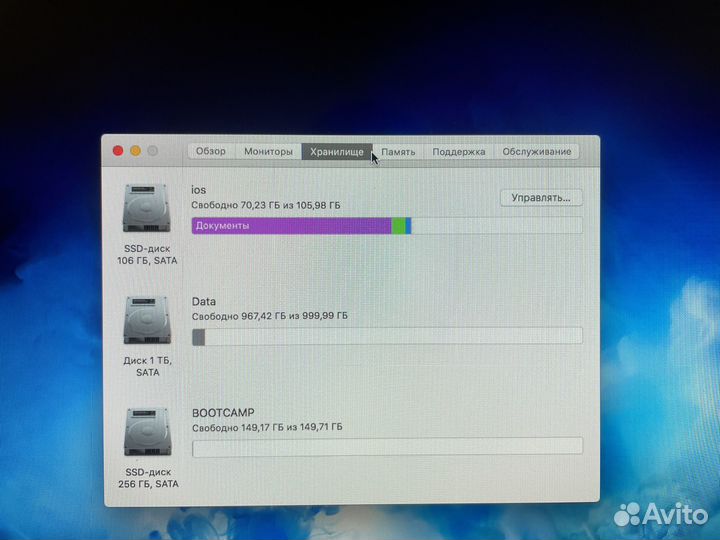Click the Data volume name
Image resolution: width=720 pixels, height=540 pixels.
[x=204, y=302]
